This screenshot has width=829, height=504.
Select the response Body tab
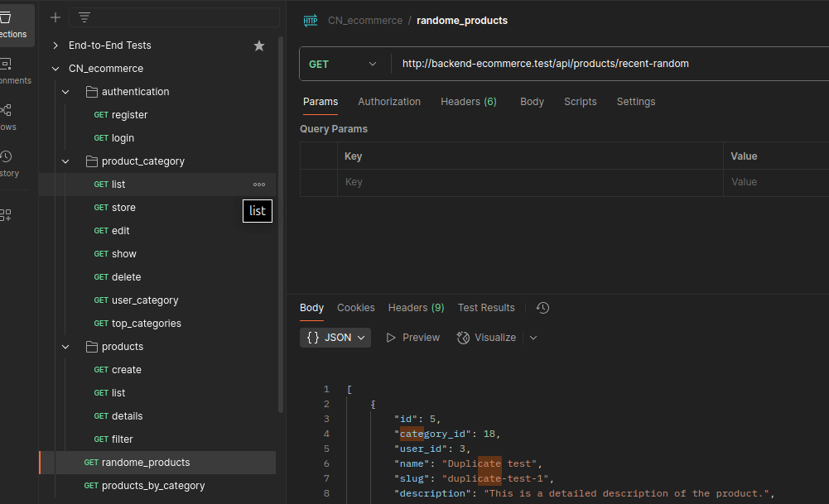311,308
